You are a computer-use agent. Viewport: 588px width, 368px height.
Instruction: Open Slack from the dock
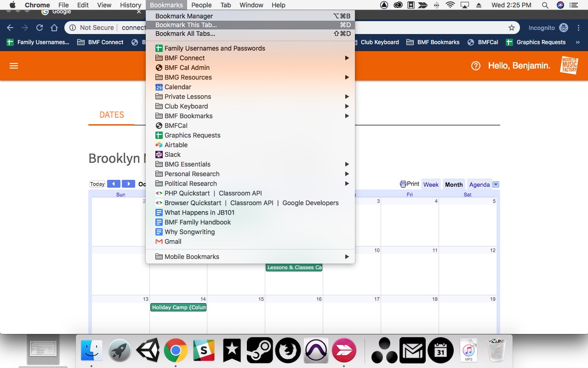[204, 351]
